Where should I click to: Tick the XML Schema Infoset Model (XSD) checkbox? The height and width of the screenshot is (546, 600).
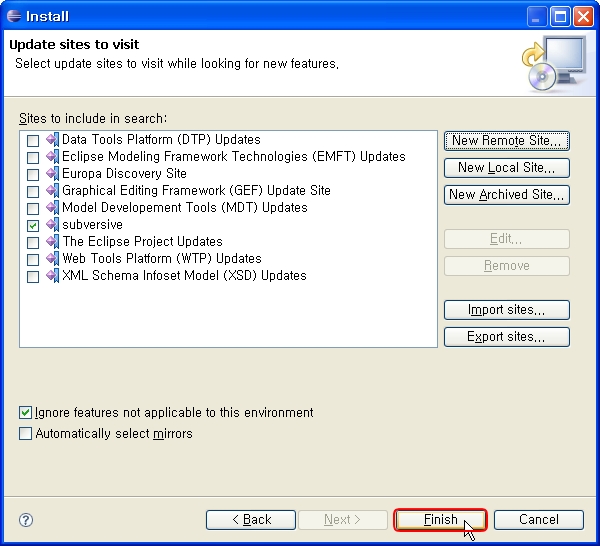click(33, 277)
